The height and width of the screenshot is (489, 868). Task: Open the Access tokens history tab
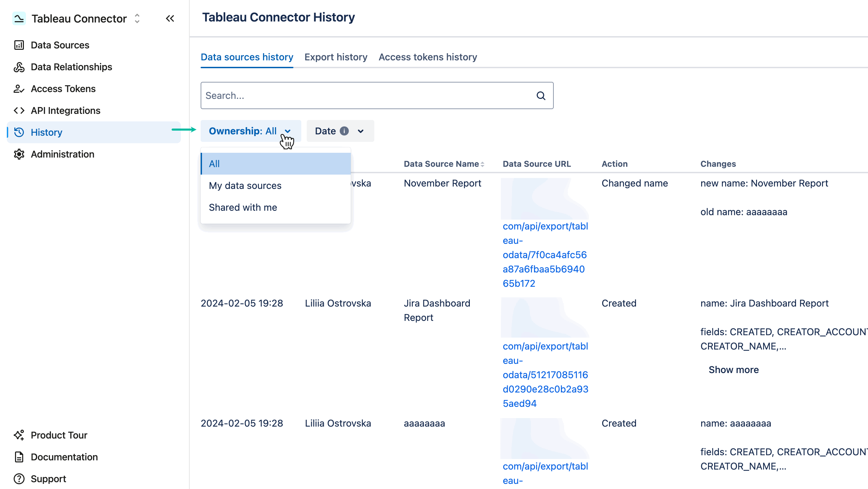point(428,57)
